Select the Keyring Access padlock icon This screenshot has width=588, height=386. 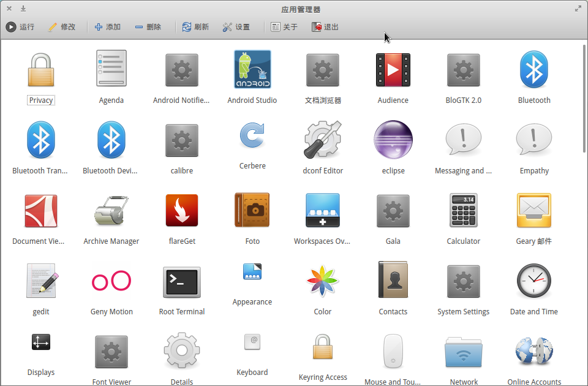coord(323,346)
